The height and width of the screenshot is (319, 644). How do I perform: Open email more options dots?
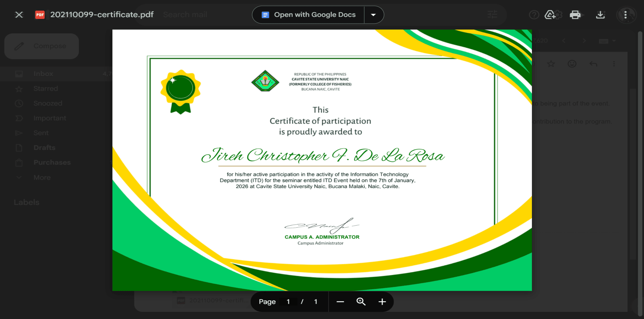pos(614,64)
